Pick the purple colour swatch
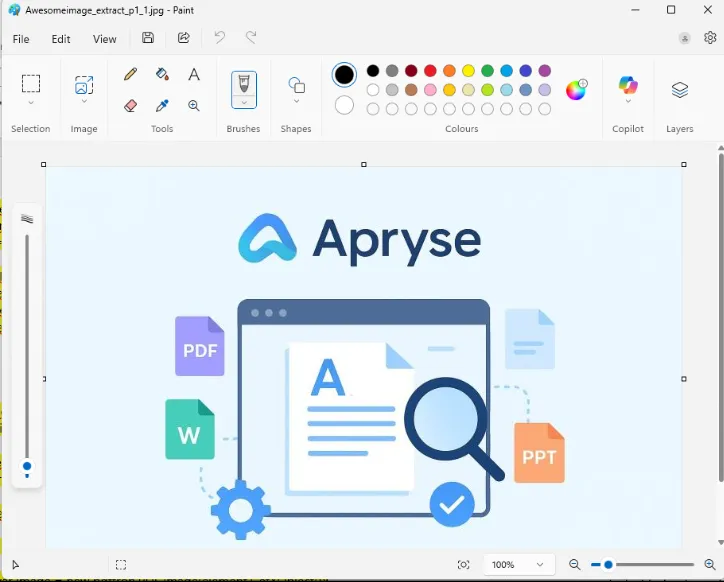This screenshot has width=724, height=582. click(x=545, y=71)
